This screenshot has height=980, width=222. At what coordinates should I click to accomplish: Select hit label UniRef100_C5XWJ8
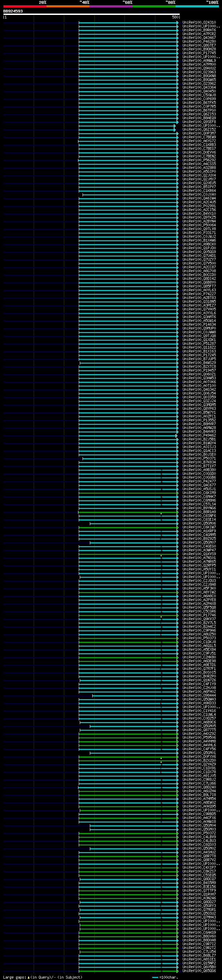coord(199,95)
